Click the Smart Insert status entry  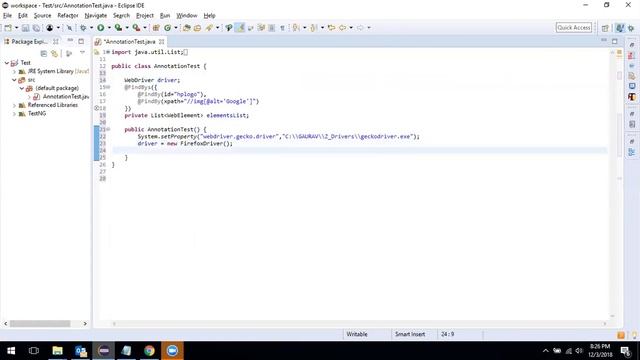pyautogui.click(x=410, y=334)
